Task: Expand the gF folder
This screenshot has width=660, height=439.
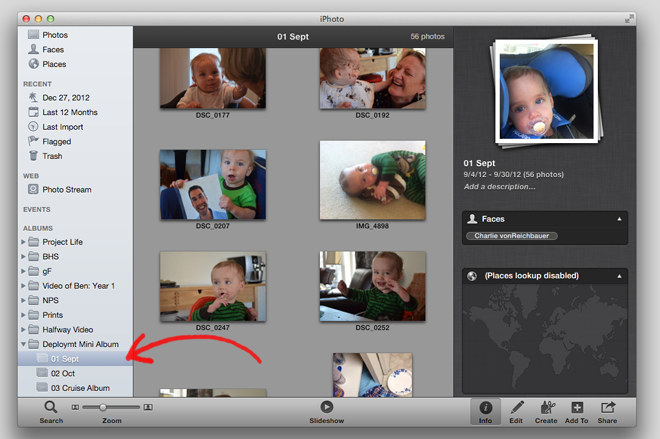Action: 24,271
